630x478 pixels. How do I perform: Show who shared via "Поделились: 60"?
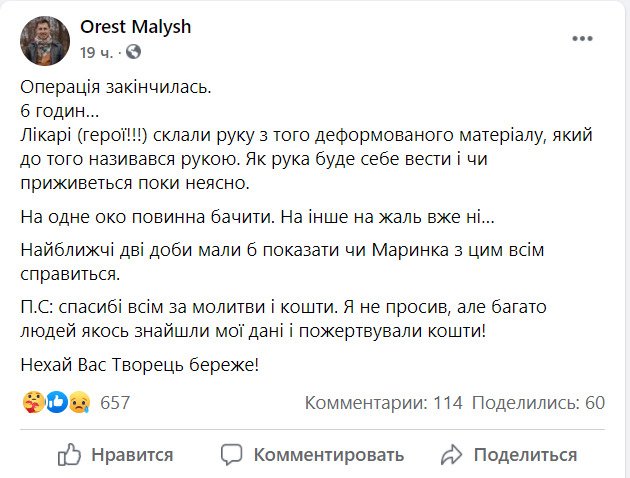538,403
